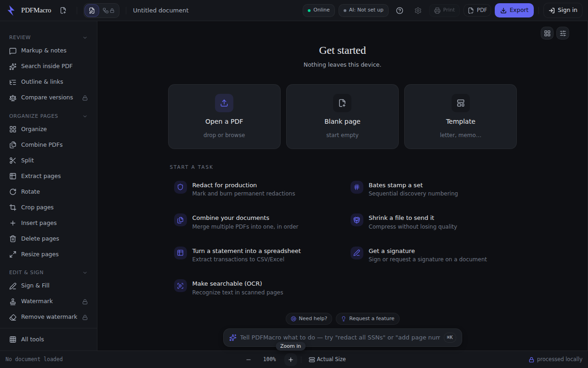Click the Blank page card icon
This screenshot has height=368, width=588.
pyautogui.click(x=342, y=103)
